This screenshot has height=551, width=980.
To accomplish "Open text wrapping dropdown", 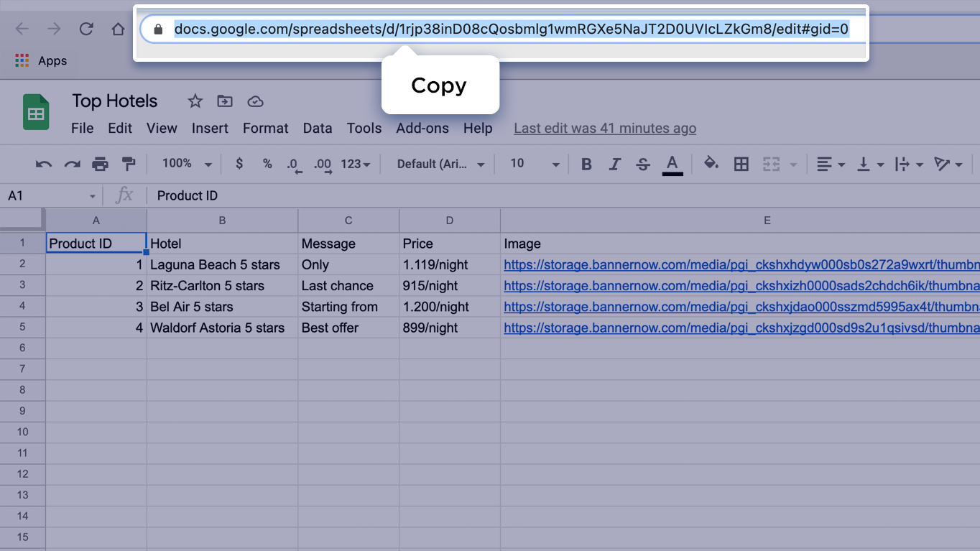I will pos(909,165).
